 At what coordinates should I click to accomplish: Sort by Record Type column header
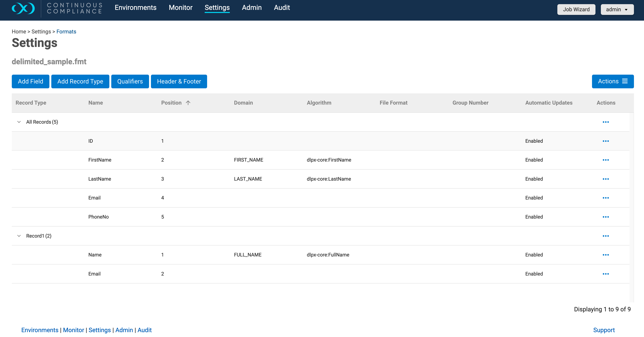click(x=31, y=103)
